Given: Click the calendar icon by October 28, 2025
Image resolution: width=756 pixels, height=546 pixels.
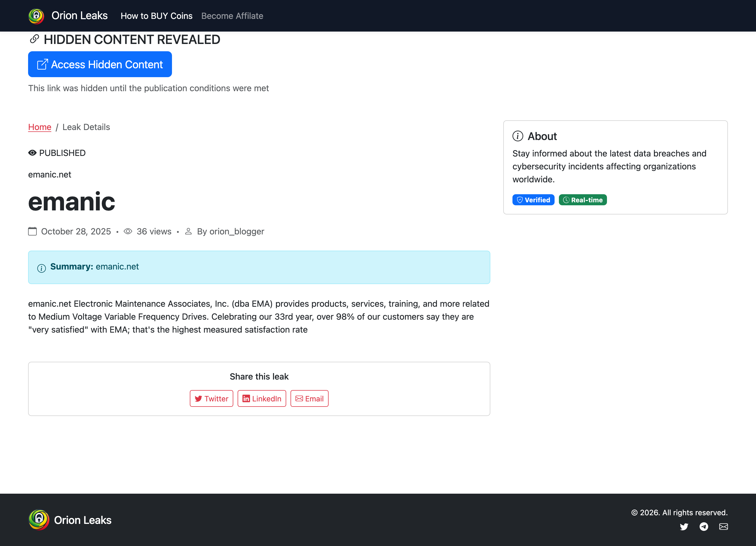Looking at the screenshot, I should (32, 231).
